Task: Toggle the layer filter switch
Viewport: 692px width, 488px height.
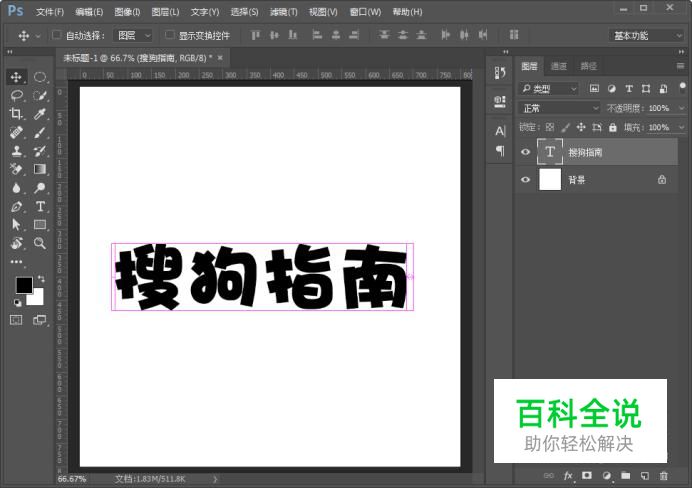Action: click(x=682, y=86)
